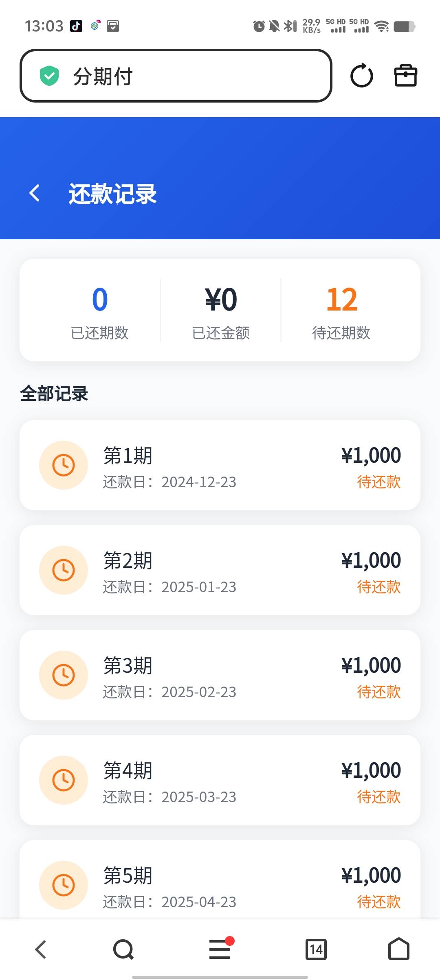Image resolution: width=440 pixels, height=980 pixels.
Task: Open the toolbox briefcase icon
Action: click(x=405, y=76)
